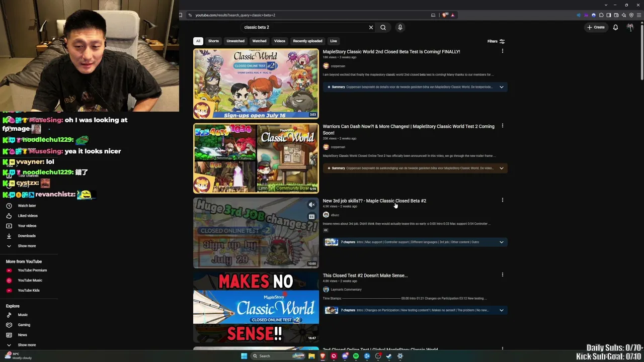Open the browser Extensions puzzle icon
Viewport: 644px width, 362px height.
point(601,15)
